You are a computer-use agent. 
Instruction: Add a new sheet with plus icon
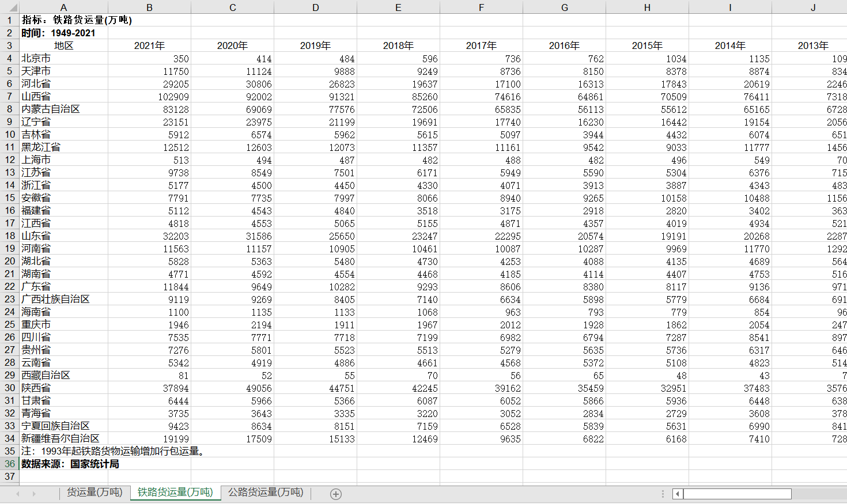(x=336, y=494)
